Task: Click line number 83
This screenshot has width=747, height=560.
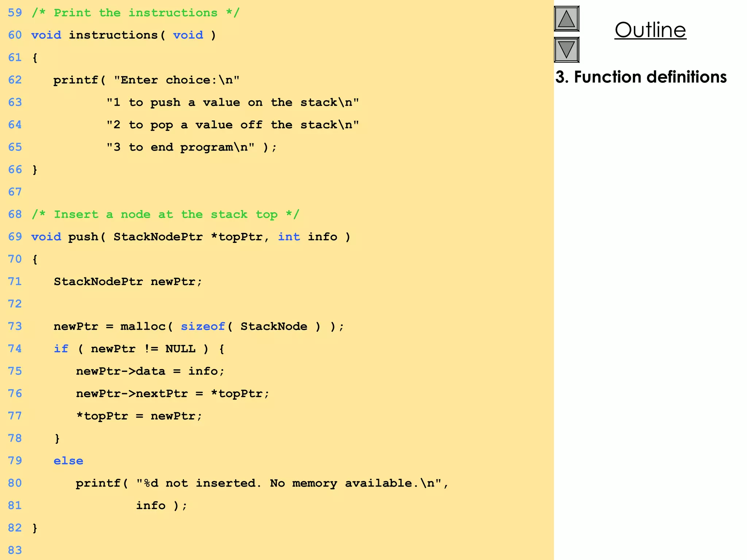Action: pos(15,550)
